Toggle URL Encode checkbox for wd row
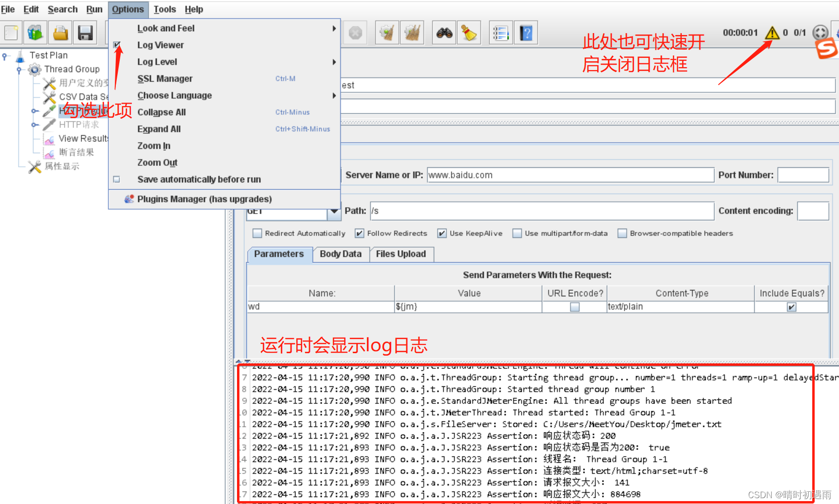 pyautogui.click(x=575, y=307)
